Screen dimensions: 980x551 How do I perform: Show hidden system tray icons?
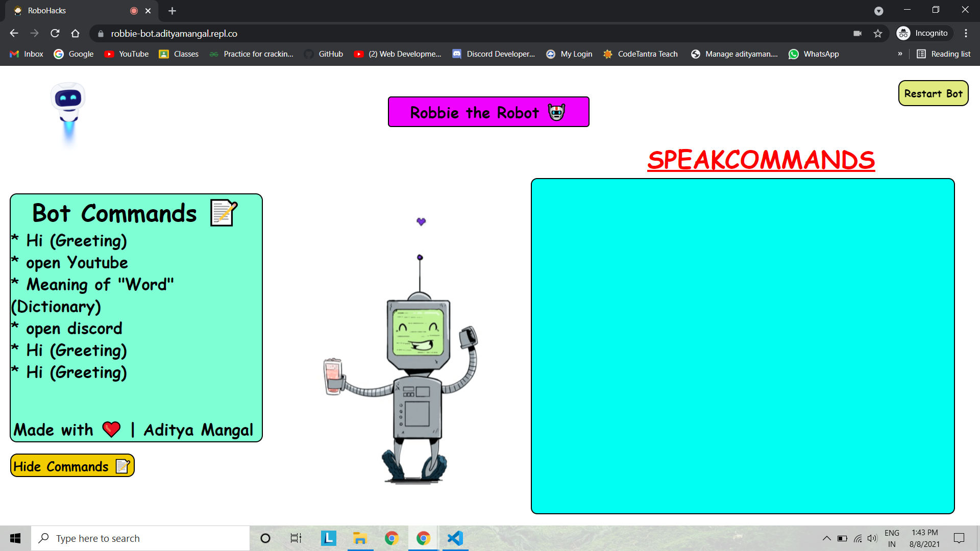pyautogui.click(x=826, y=538)
